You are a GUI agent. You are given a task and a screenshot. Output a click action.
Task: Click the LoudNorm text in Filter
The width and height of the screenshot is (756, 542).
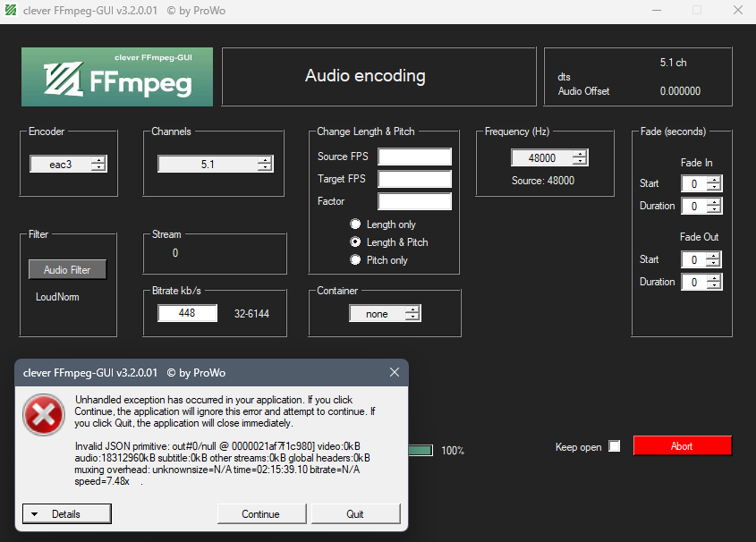pyautogui.click(x=57, y=297)
